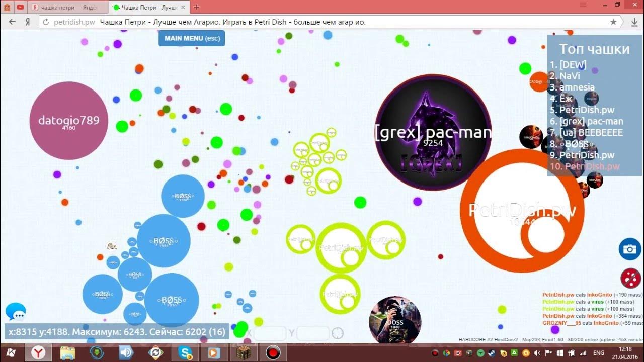This screenshot has height=362, width=644.
Task: Click the [grex] pac-man wolf cell
Action: tap(433, 133)
